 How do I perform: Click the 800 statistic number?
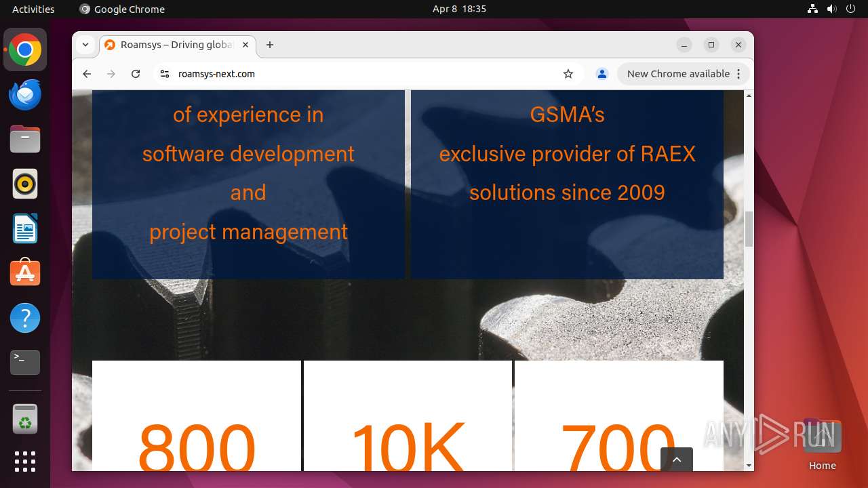[197, 447]
